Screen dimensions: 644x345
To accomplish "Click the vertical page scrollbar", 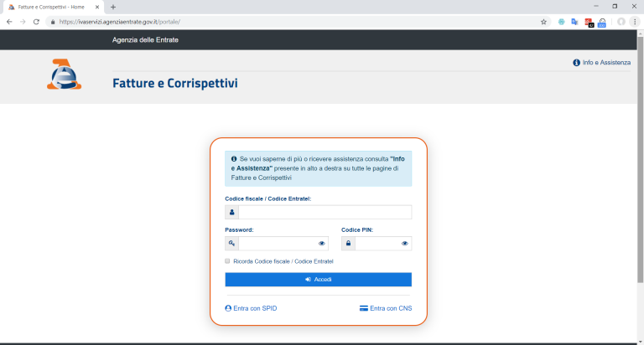I will click(641, 159).
